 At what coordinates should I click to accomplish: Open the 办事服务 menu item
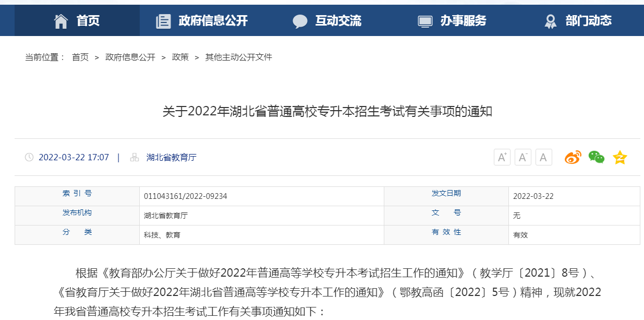[x=463, y=21]
